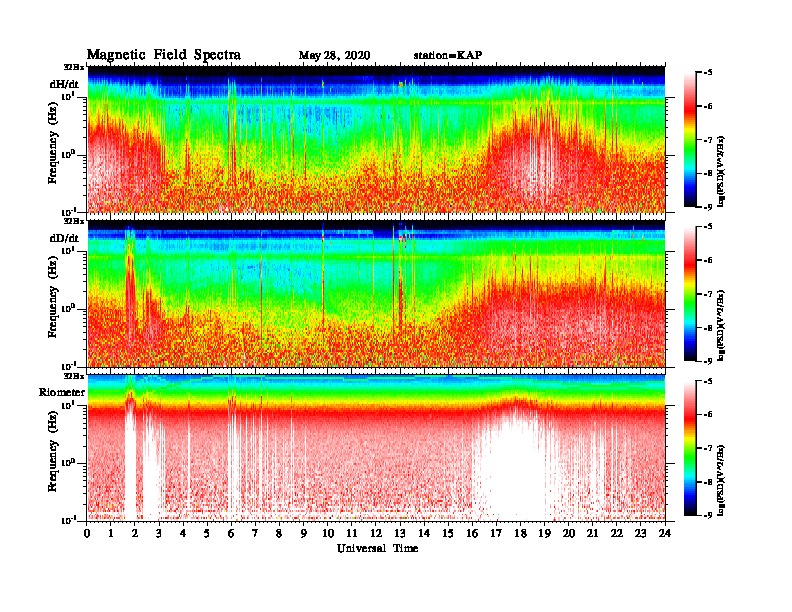
Task: Click the 'Riometer' panel label
Action: 62,392
